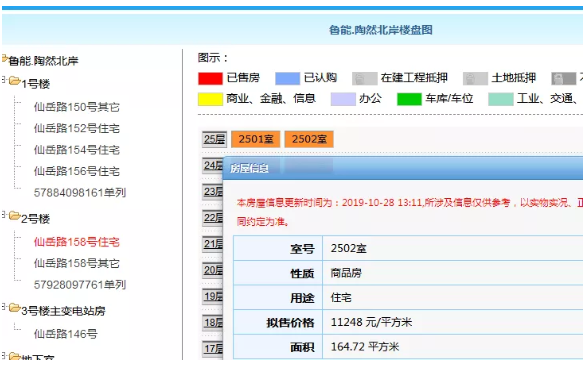Open room 2501室 on floor 25
The width and height of the screenshot is (586, 368).
[256, 139]
